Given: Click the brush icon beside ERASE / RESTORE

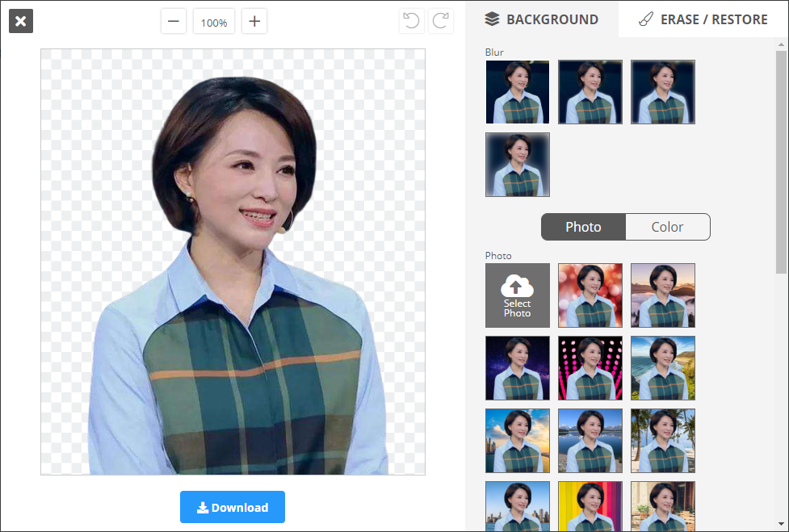Looking at the screenshot, I should click(x=646, y=19).
